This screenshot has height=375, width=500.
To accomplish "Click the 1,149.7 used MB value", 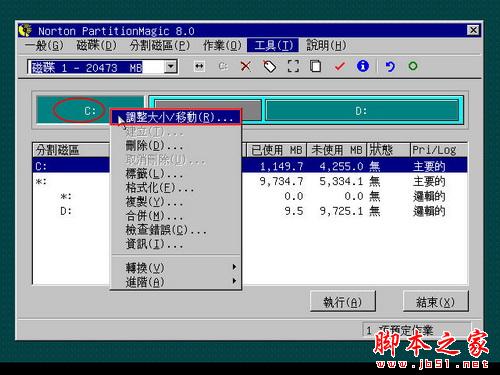I will [x=282, y=166].
